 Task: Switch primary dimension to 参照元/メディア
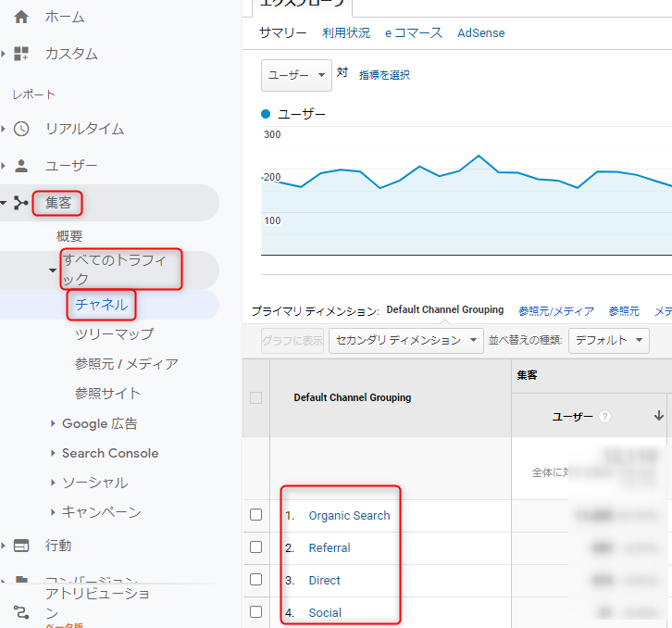(556, 311)
